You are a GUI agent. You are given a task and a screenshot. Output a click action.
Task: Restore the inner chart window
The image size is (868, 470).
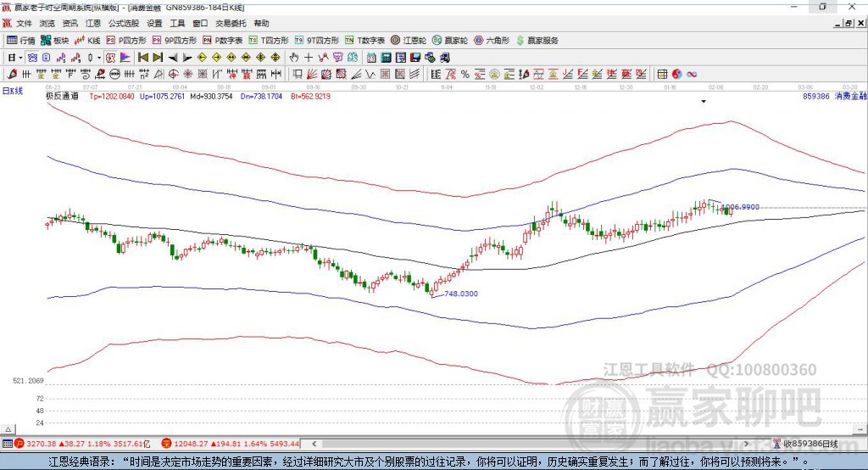849,23
